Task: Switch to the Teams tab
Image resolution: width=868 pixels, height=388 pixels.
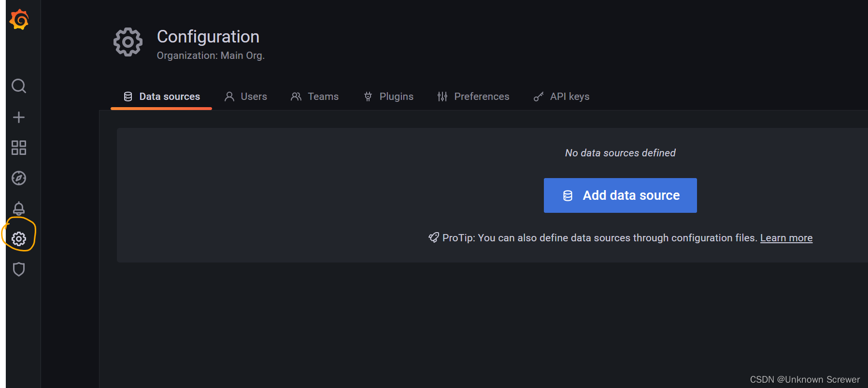Action: point(314,97)
